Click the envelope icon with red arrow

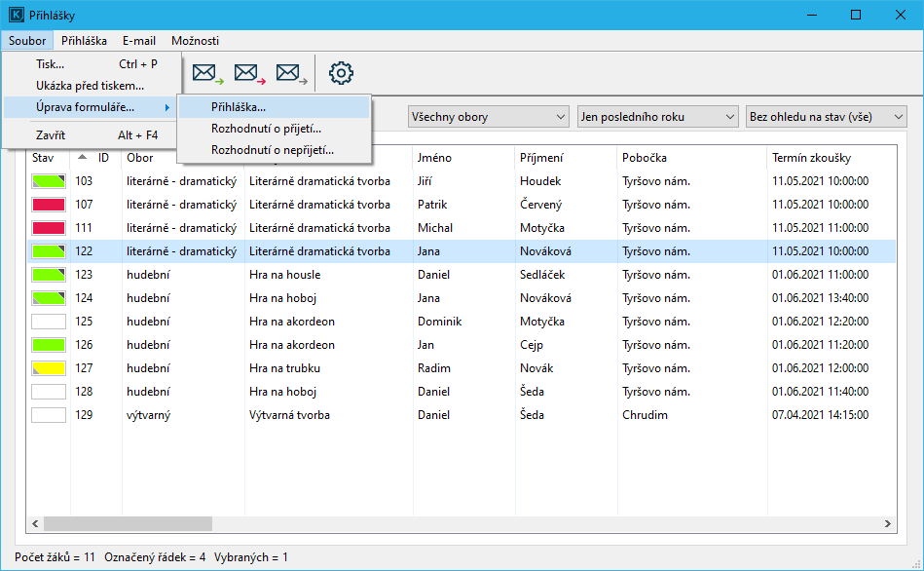[x=249, y=73]
